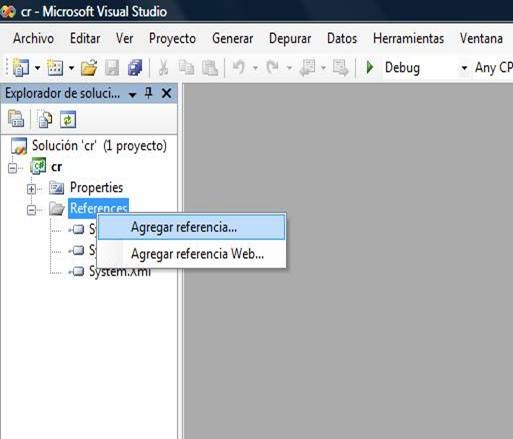Expand the Properties node in the tree
The height and width of the screenshot is (439, 513).
pos(31,189)
